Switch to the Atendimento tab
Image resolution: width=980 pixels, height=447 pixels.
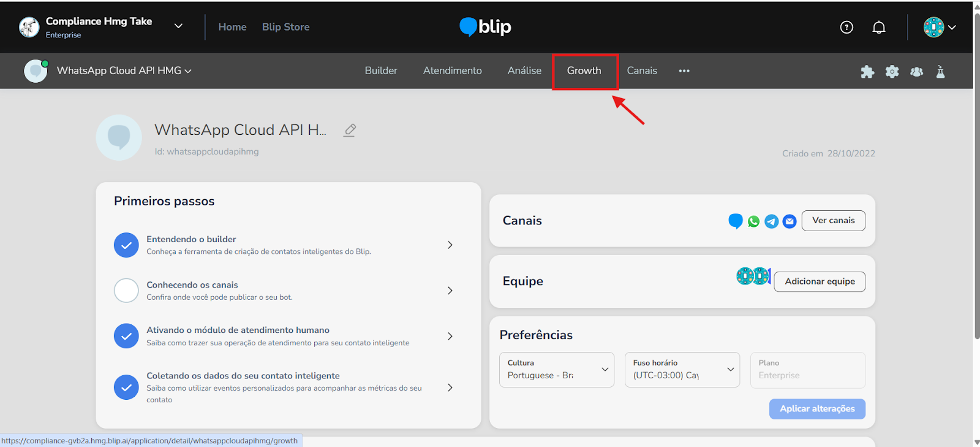453,71
